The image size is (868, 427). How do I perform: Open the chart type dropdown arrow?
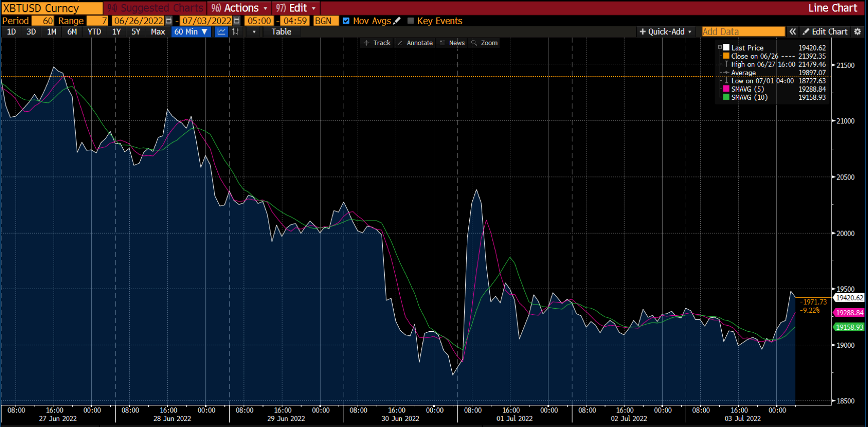coord(254,32)
